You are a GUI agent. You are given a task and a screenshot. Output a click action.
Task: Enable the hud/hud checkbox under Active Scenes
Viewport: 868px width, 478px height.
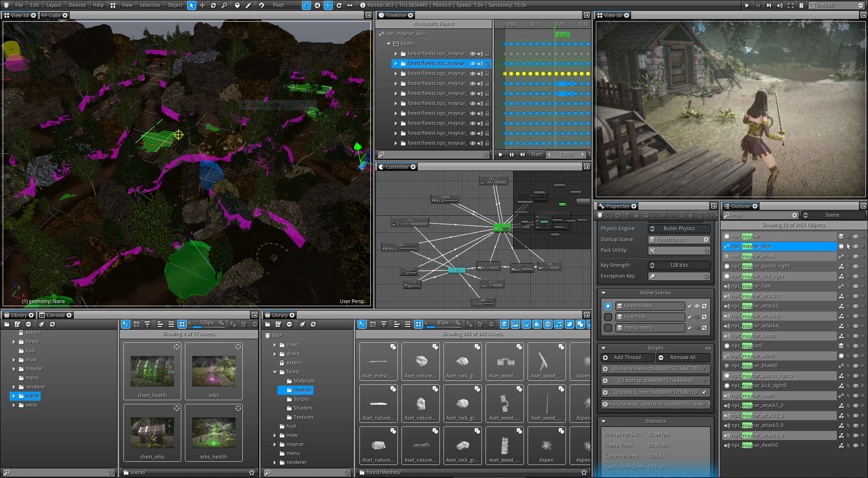click(608, 317)
